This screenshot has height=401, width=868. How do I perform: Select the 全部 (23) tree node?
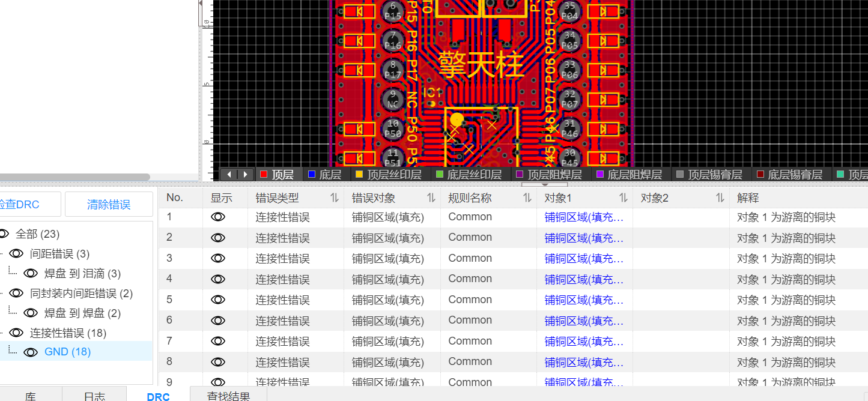tap(37, 234)
